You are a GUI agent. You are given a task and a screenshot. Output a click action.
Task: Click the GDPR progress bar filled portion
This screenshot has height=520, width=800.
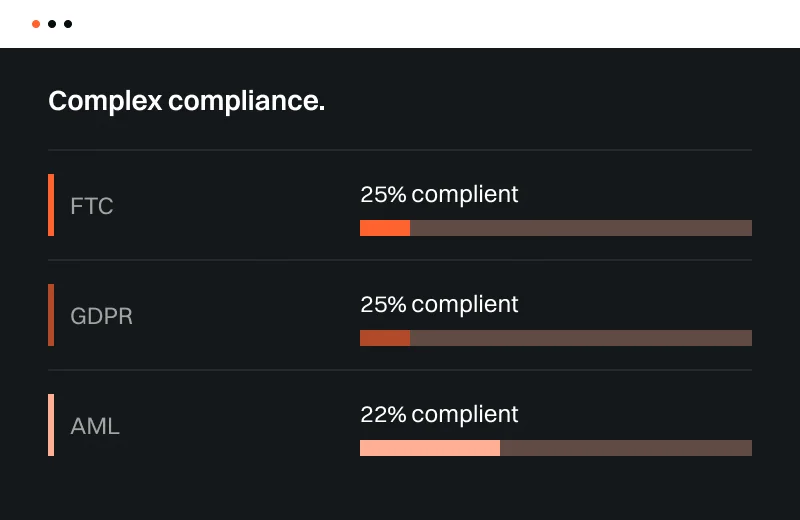tap(385, 338)
